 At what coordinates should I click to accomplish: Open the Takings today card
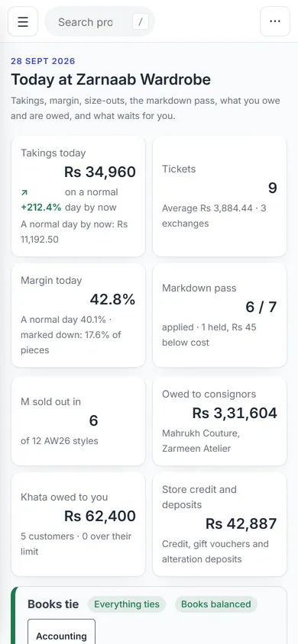point(78,196)
